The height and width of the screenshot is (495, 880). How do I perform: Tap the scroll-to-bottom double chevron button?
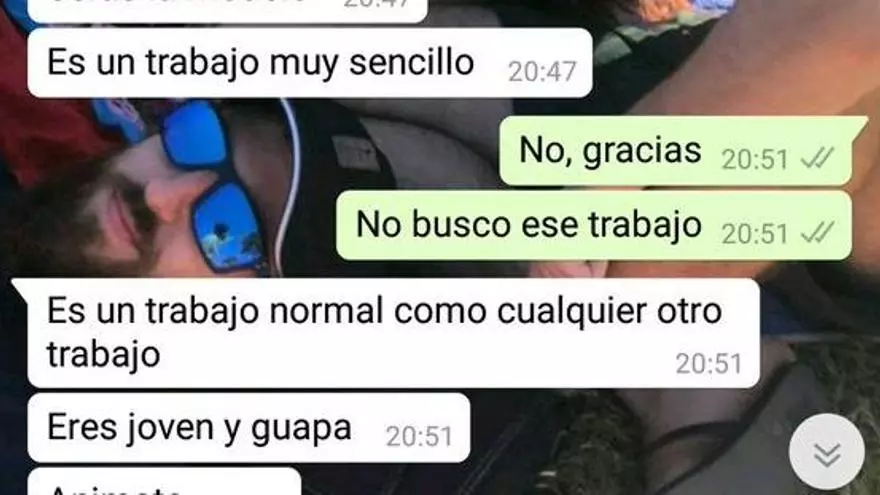[x=827, y=452]
